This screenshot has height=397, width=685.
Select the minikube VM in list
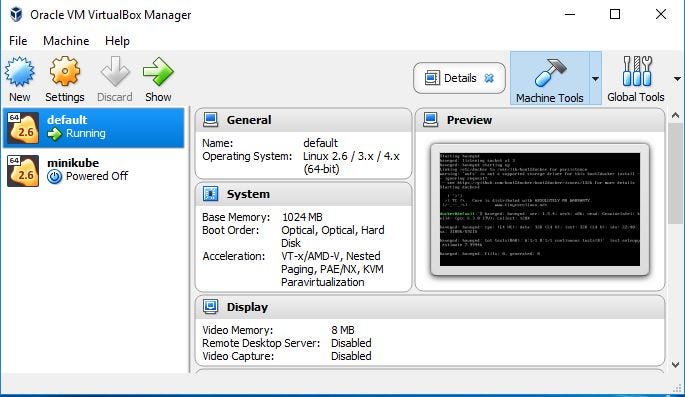coord(93,171)
